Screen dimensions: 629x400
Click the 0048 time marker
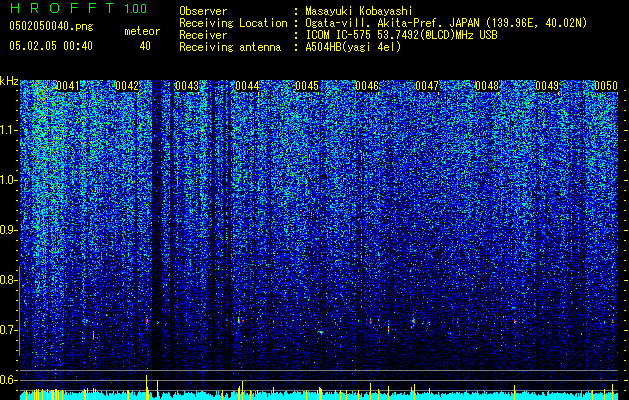[x=487, y=86]
